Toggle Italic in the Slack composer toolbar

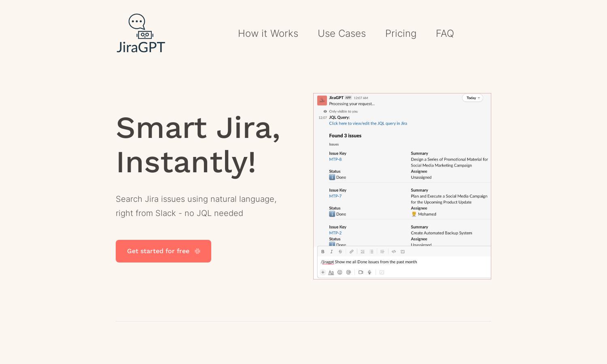coord(331,252)
